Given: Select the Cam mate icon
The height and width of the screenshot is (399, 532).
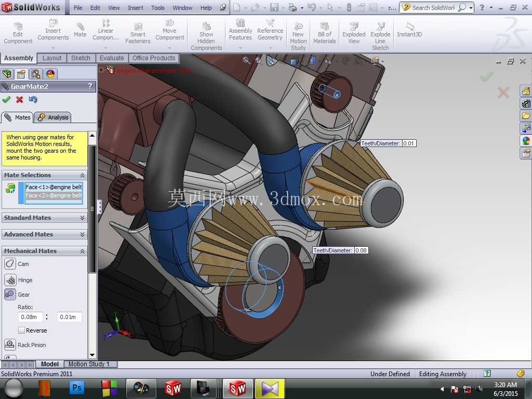Looking at the screenshot, I should click(10, 263).
